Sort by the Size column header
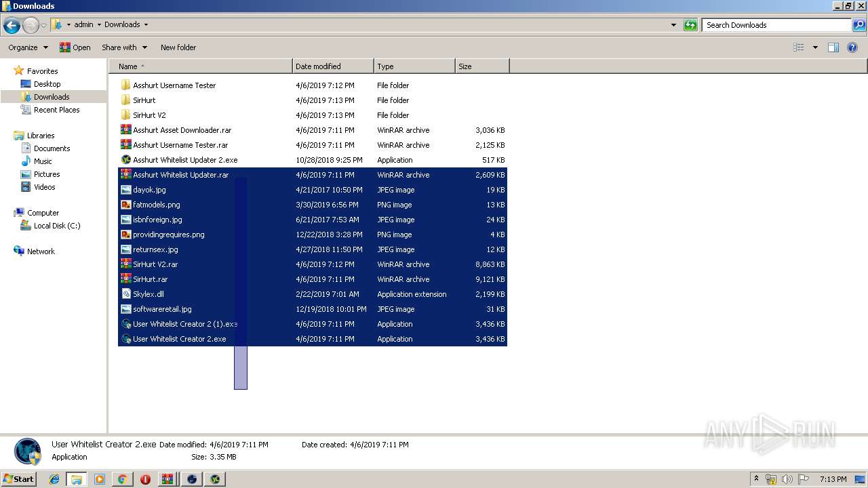 pos(482,66)
